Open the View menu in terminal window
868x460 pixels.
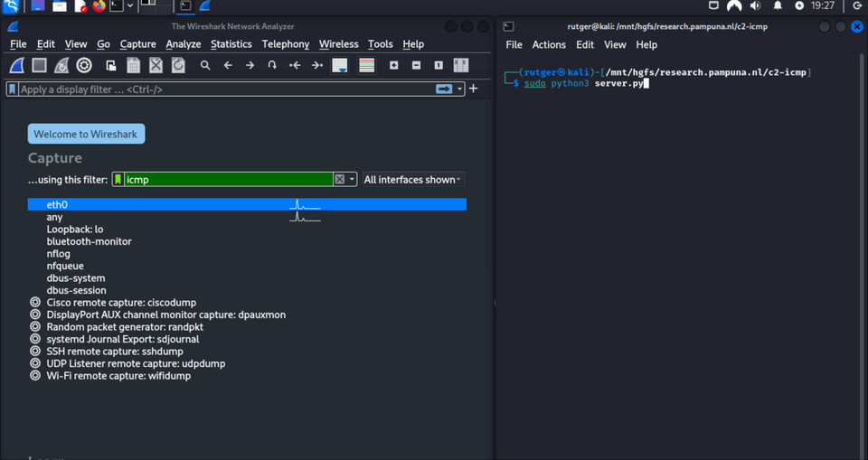click(615, 45)
